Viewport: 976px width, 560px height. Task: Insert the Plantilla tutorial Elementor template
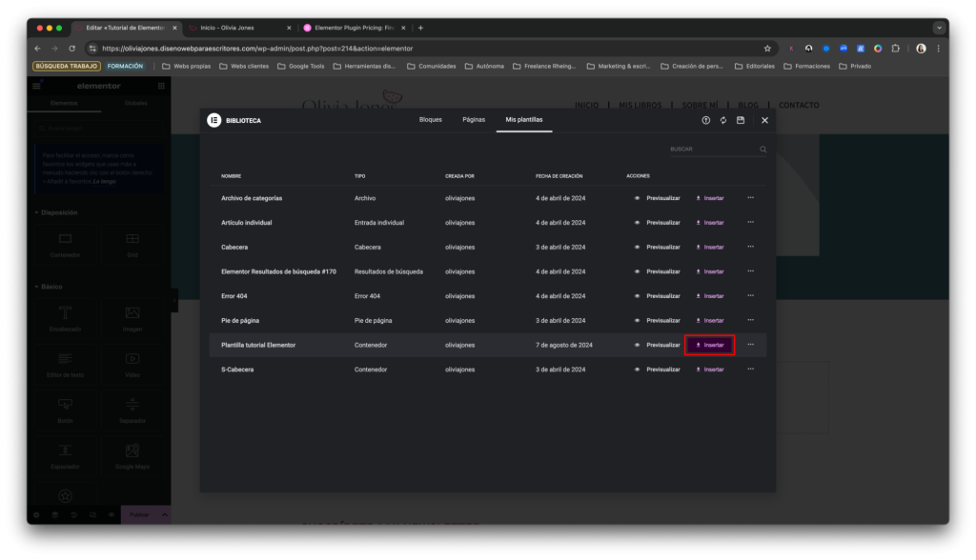coord(709,345)
